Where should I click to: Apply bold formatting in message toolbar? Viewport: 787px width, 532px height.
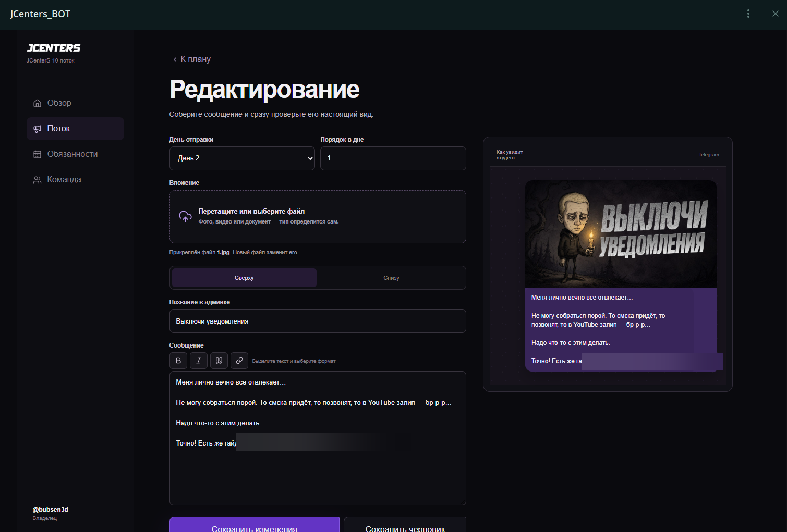pyautogui.click(x=178, y=361)
